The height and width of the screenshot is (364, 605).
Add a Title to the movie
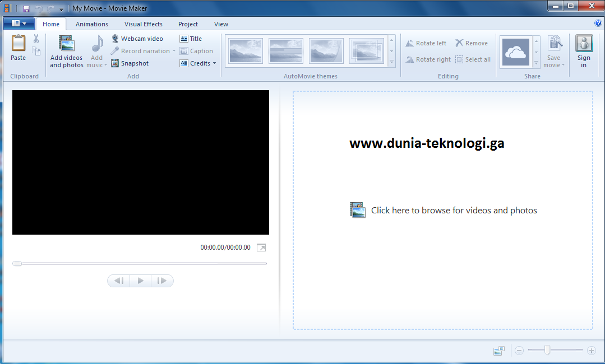[191, 39]
